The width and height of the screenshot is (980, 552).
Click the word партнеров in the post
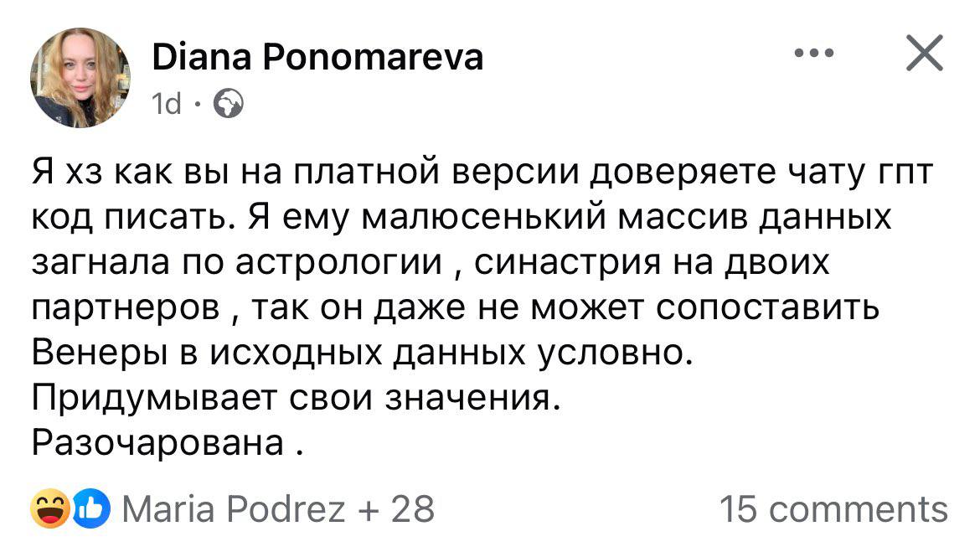[126, 309]
